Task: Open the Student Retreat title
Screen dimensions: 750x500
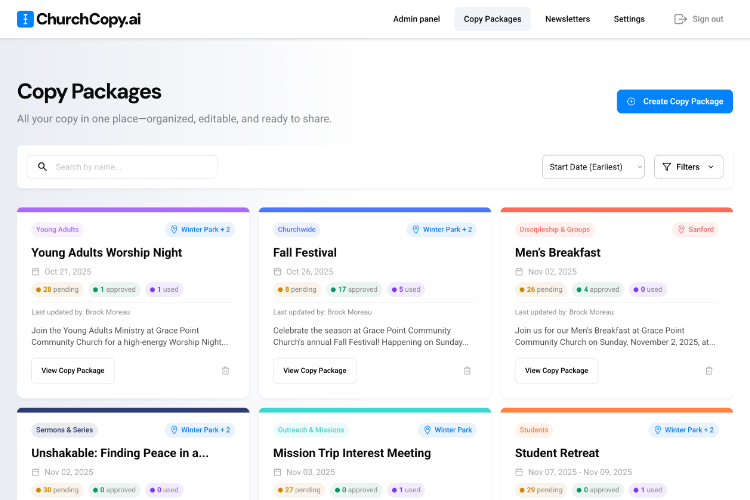Action: pyautogui.click(x=557, y=453)
